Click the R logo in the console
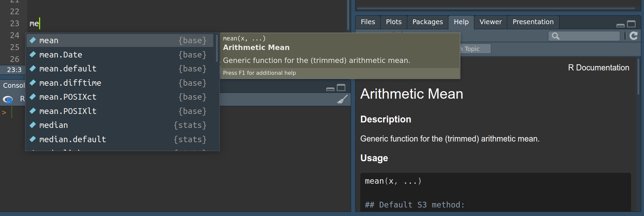Viewport: 644px width, 216px height. click(x=8, y=99)
